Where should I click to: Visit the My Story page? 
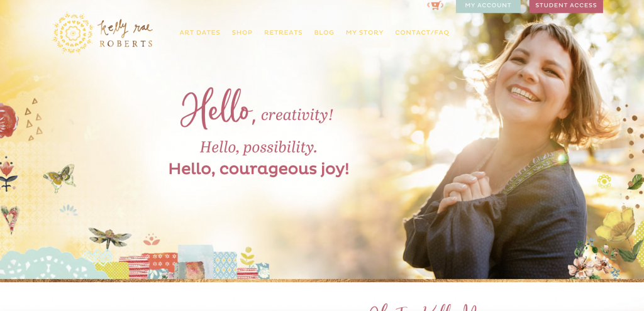tap(364, 33)
